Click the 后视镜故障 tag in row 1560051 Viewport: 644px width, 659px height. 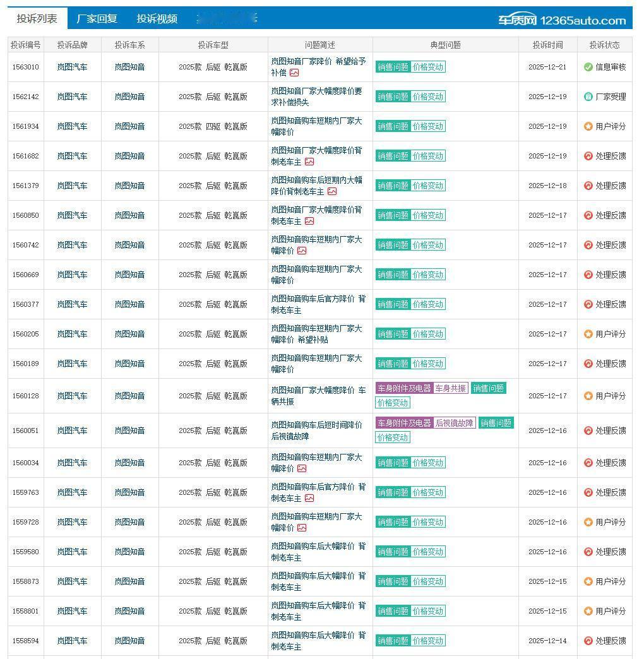(454, 423)
